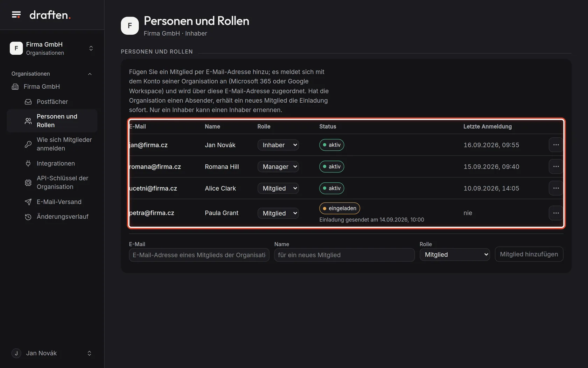Open Integrationen page

click(x=56, y=163)
